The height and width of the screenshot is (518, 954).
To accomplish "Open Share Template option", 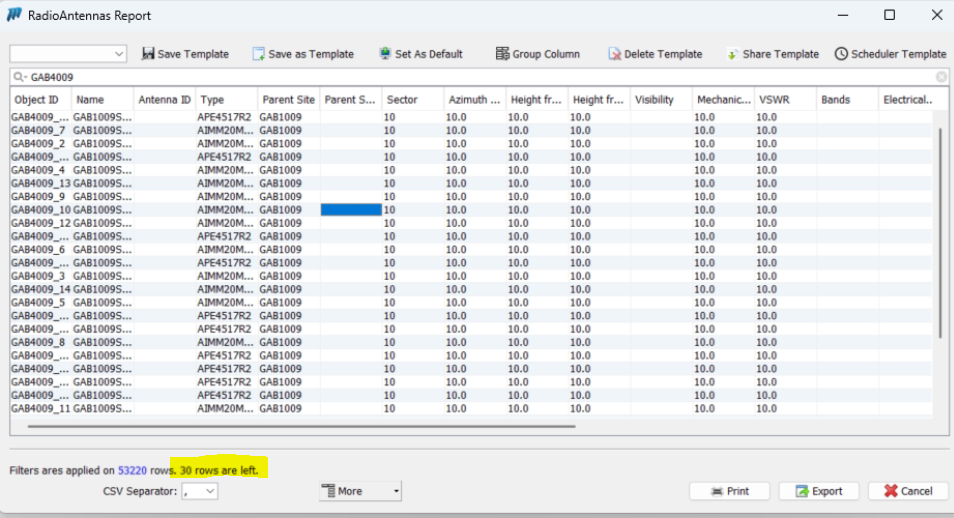I will coord(733,54).
